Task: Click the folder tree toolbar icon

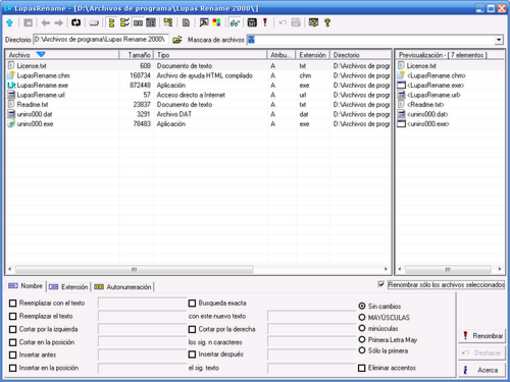Action: tap(168, 23)
